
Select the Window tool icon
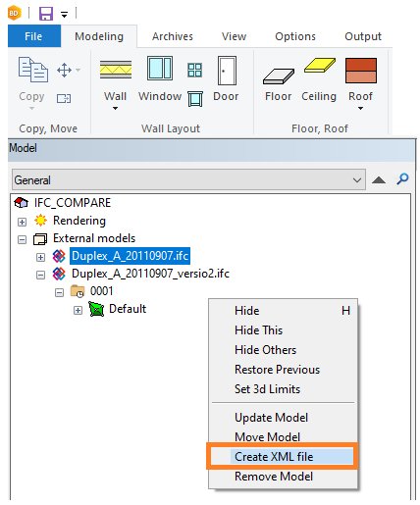(160, 68)
